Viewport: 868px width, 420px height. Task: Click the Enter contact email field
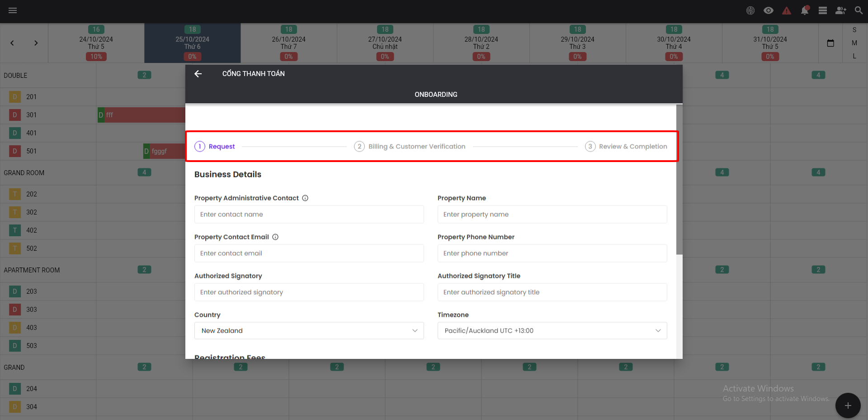(x=309, y=253)
